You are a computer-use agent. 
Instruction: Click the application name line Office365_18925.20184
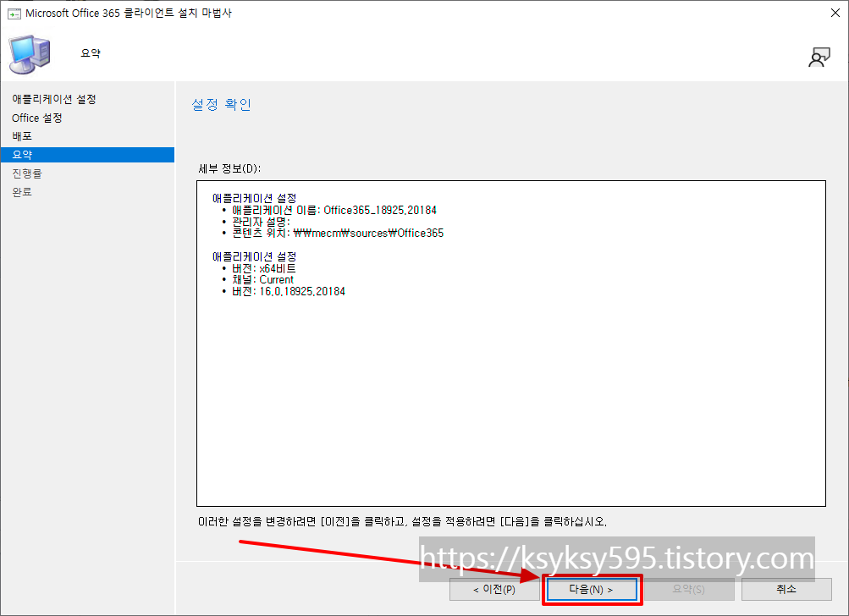[334, 210]
